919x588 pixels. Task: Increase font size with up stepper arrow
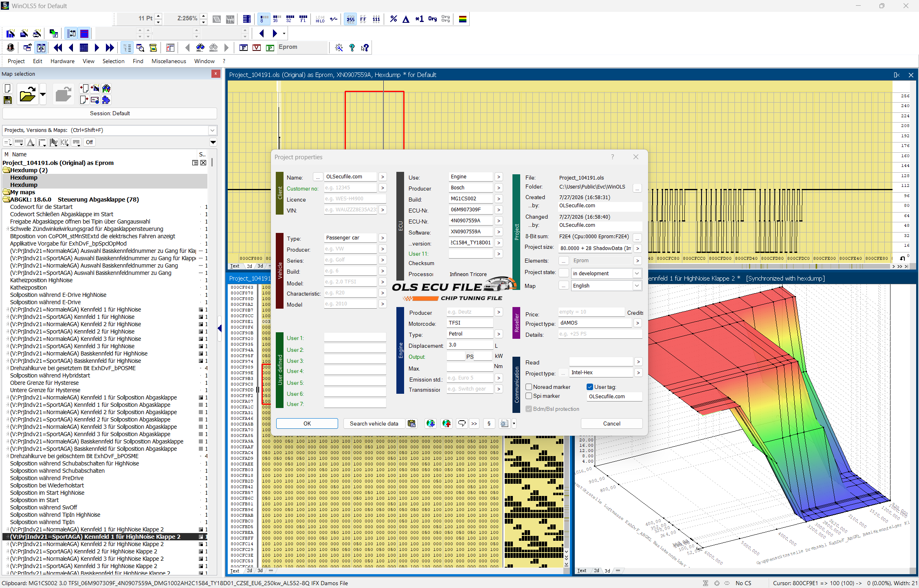click(158, 16)
